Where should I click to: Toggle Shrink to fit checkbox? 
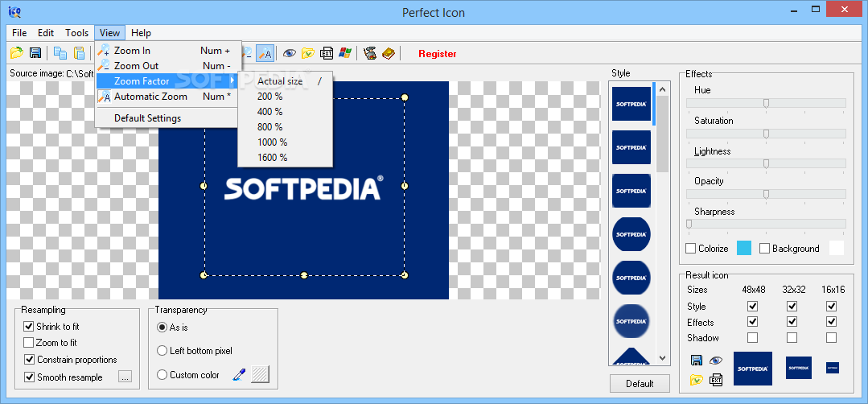[x=29, y=327]
